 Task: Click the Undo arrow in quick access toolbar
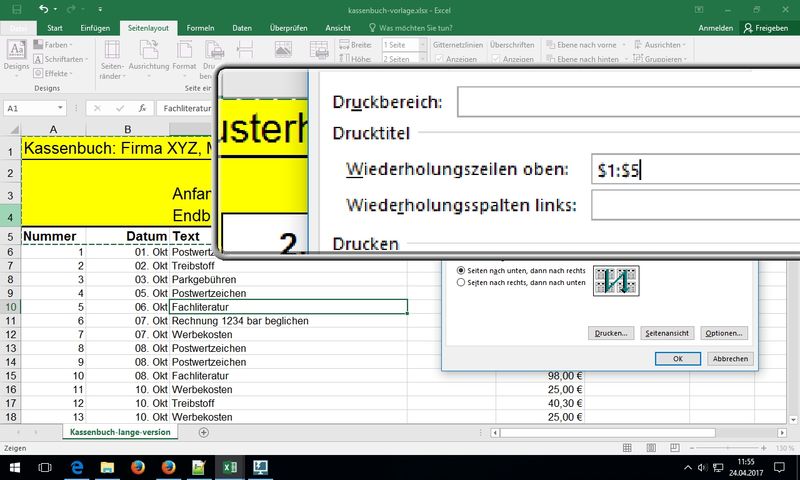pyautogui.click(x=44, y=9)
